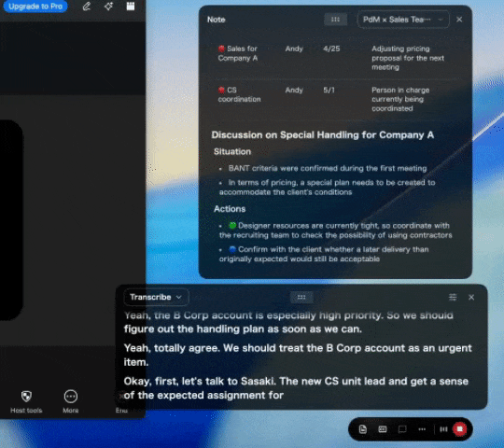Click the white grid view icon in Zoom toolbar
This screenshot has height=448, width=504.
click(131, 7)
